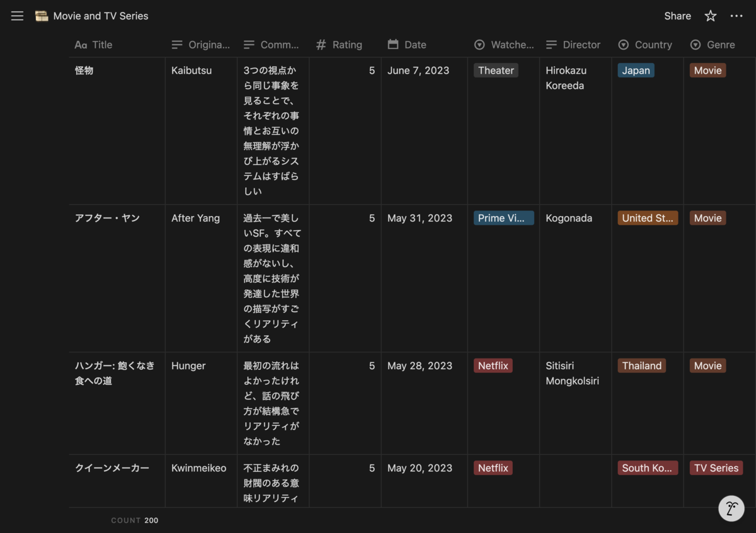Click the Share button
The height and width of the screenshot is (533, 756).
[x=677, y=16]
